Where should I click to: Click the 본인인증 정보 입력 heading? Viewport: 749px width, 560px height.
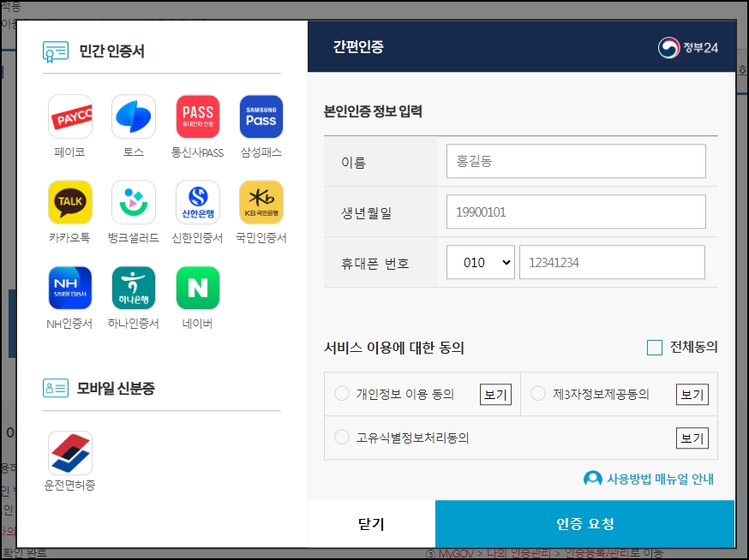[373, 111]
